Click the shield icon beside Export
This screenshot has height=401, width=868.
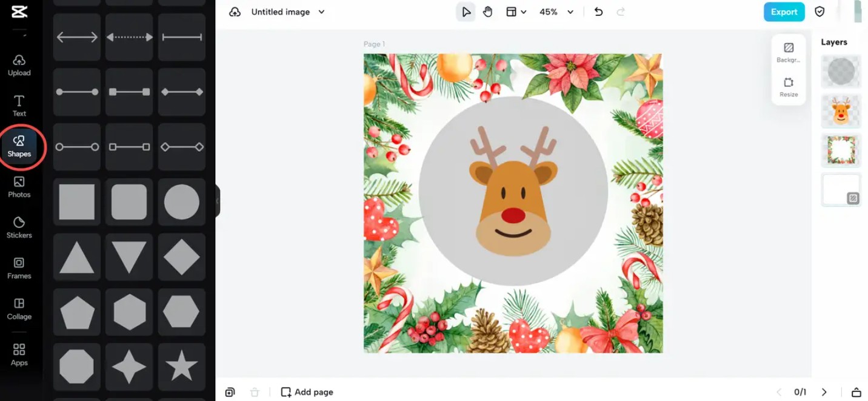click(820, 12)
